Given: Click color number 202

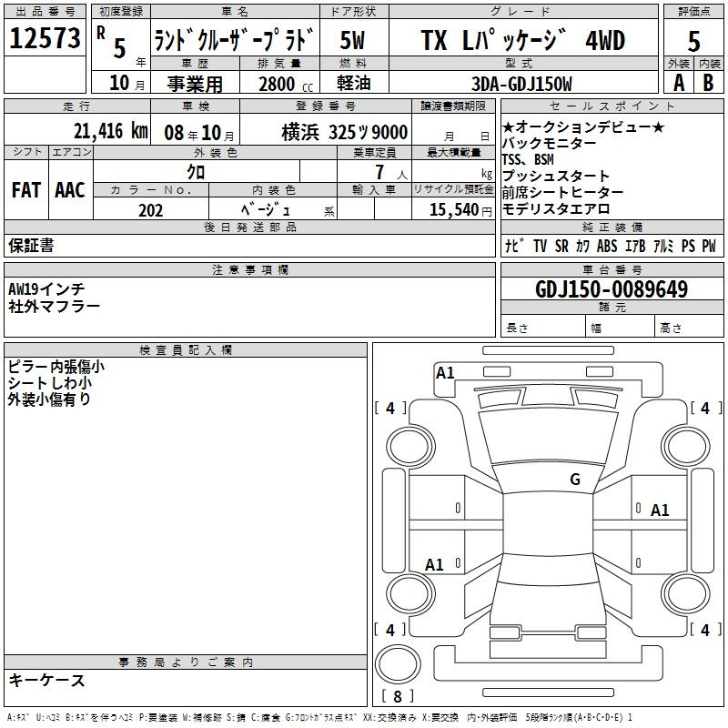Looking at the screenshot, I should click(x=150, y=210).
